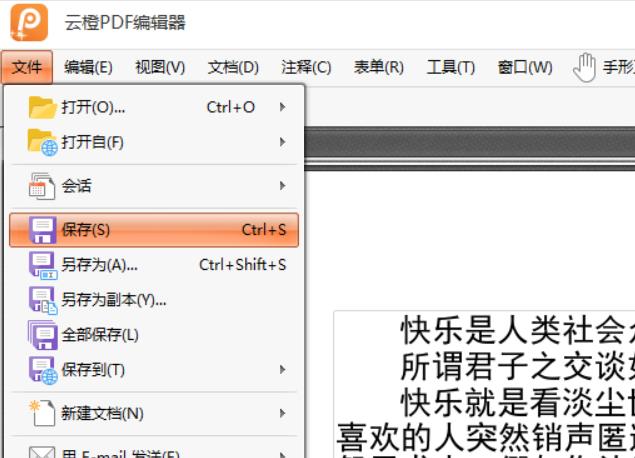Screen dimensions: 635x458
Task: Open the 表单(R) menu
Action: [x=379, y=67]
